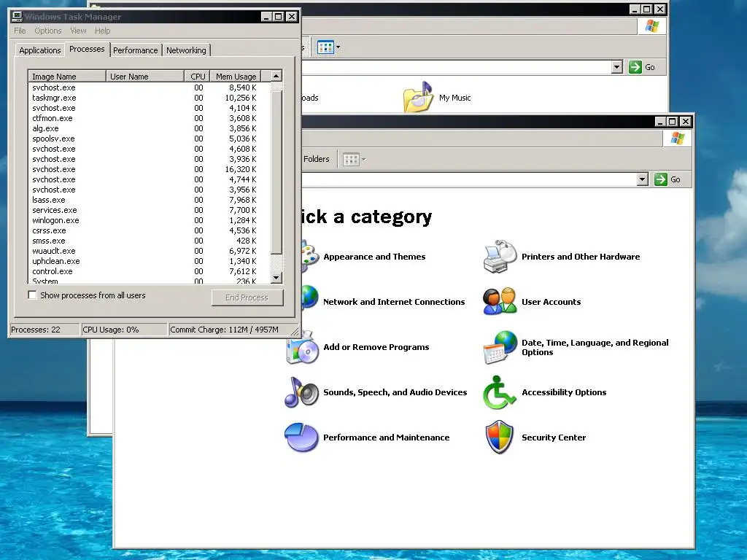
Task: Open Performance and Maintenance link
Action: 387,437
